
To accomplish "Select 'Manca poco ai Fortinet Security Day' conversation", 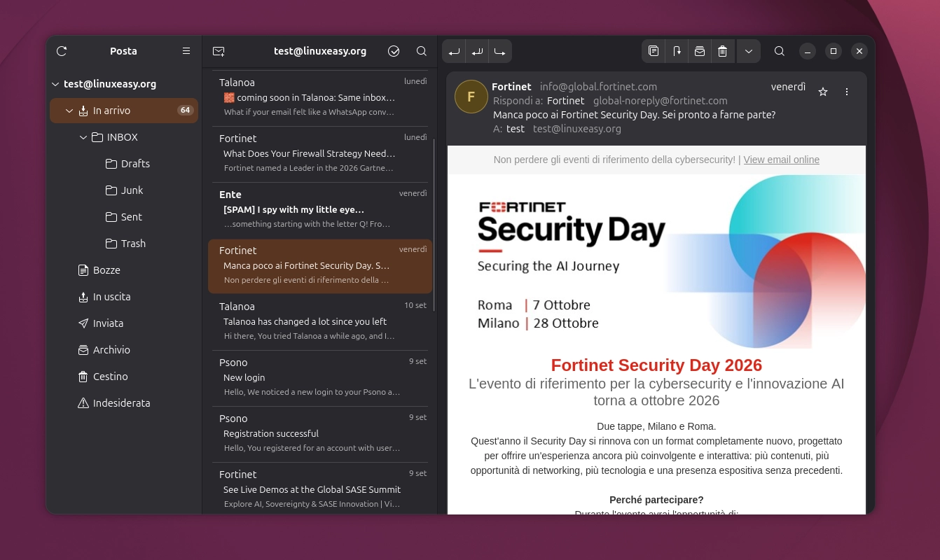I will (320, 266).
